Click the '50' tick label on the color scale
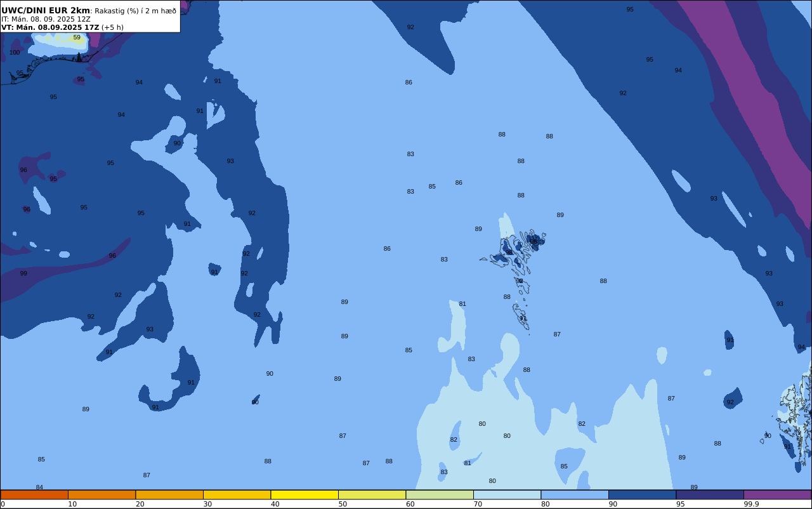Viewport: 812px width, 509px height. 343,504
